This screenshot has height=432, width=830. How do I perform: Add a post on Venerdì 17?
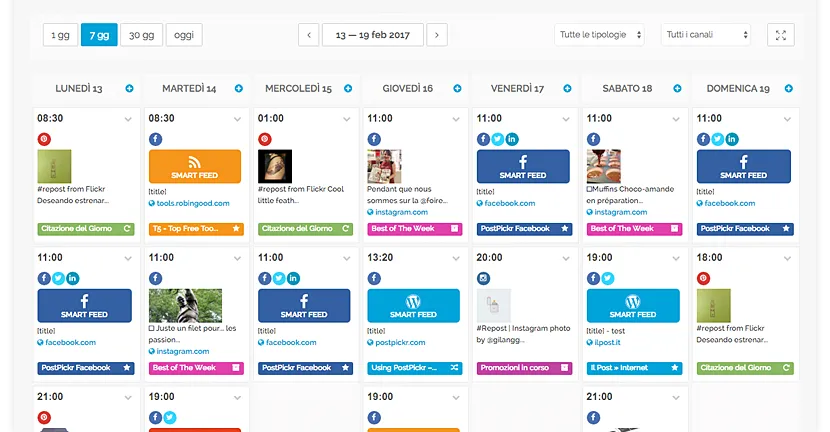(x=567, y=88)
